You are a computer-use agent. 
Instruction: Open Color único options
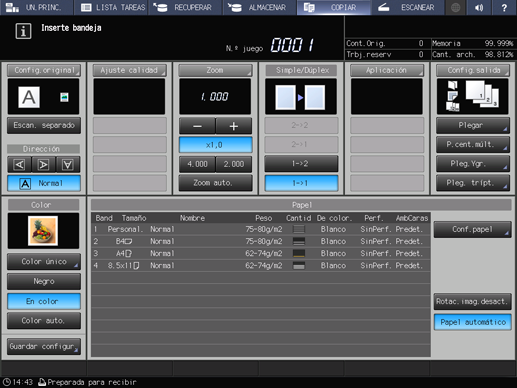[44, 262]
